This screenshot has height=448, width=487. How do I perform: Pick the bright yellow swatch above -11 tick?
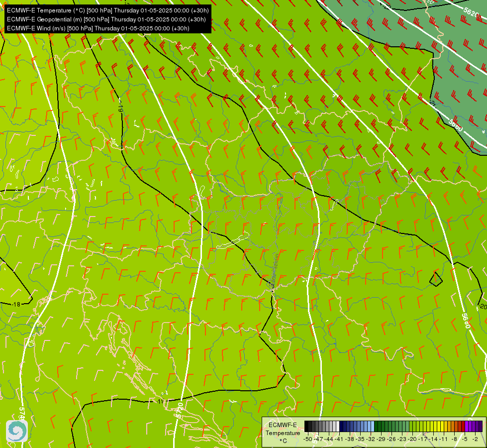coord(442,426)
